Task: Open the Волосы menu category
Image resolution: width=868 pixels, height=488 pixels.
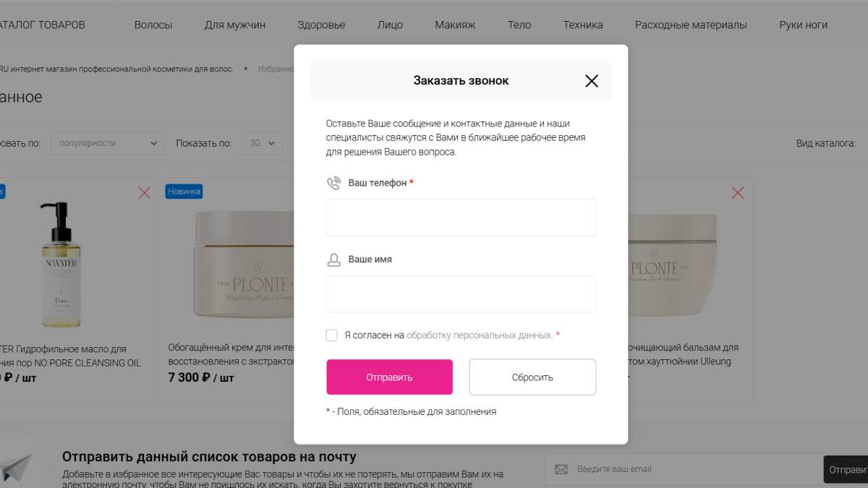Action: coord(153,25)
